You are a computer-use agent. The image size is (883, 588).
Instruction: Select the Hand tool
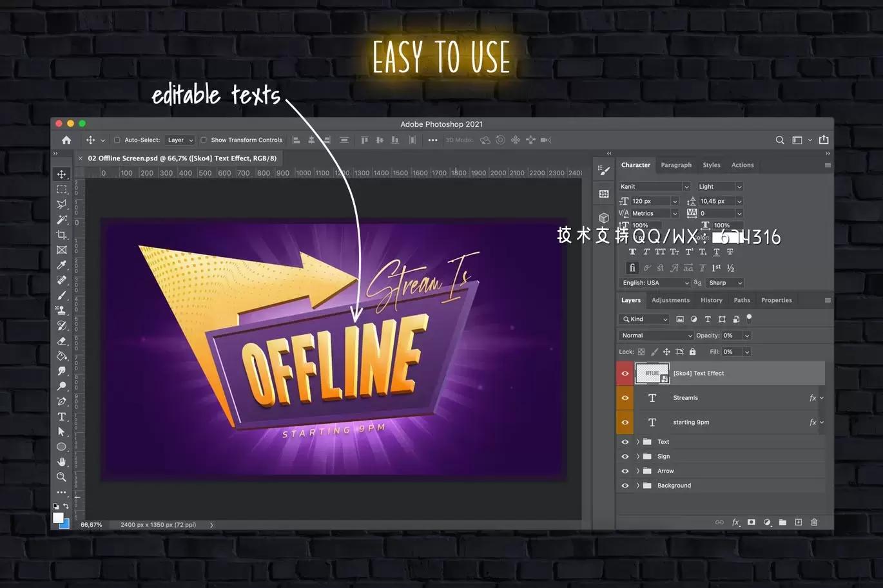coord(62,462)
